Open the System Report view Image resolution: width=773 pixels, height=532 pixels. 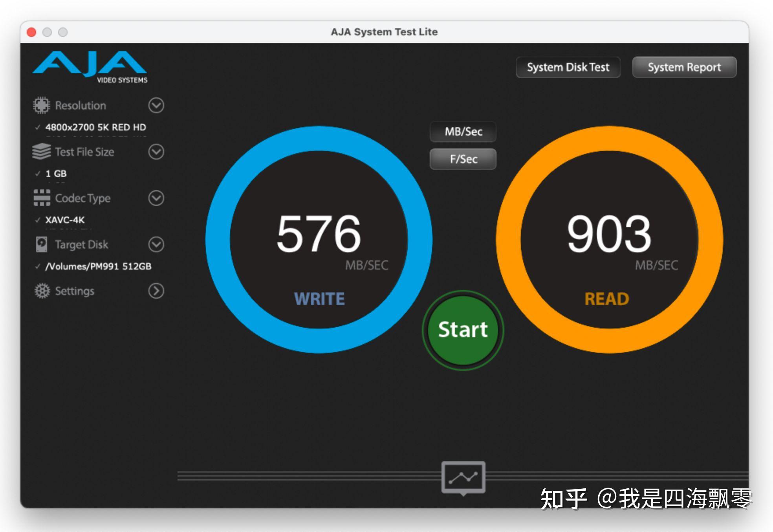pos(684,67)
